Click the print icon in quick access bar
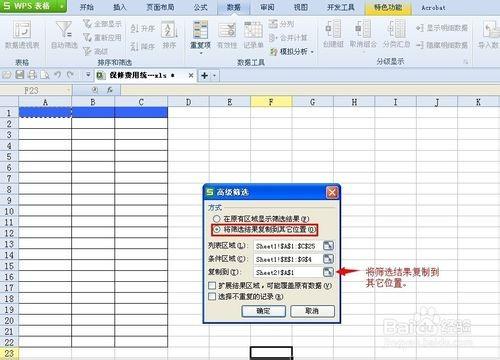Viewport: 500px width, 360px height. (x=32, y=75)
